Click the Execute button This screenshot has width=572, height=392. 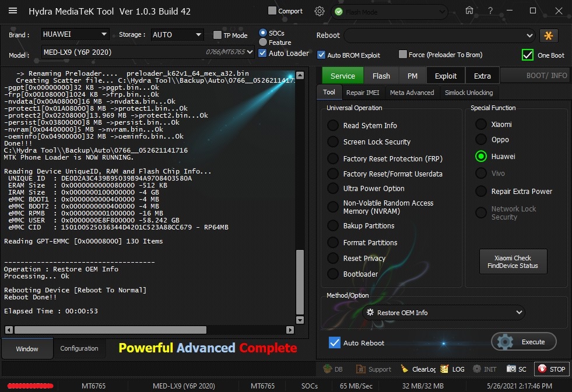click(x=524, y=342)
